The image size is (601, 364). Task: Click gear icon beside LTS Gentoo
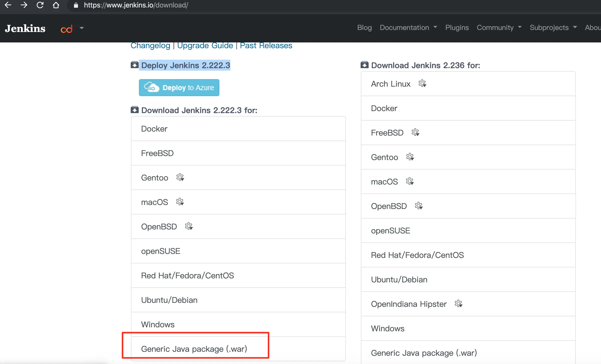(180, 177)
